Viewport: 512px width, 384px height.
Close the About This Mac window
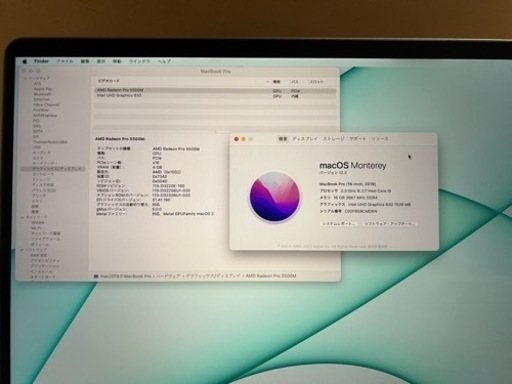click(x=236, y=139)
